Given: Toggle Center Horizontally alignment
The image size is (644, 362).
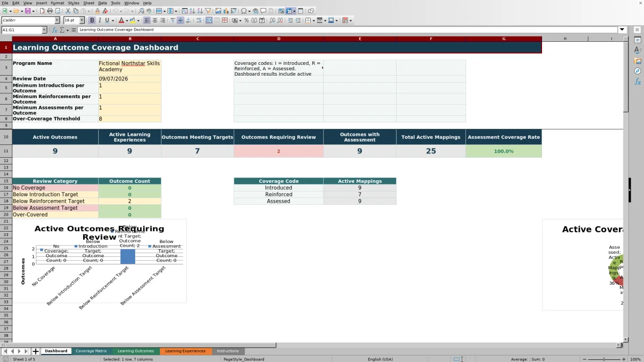Looking at the screenshot, I should [155, 20].
